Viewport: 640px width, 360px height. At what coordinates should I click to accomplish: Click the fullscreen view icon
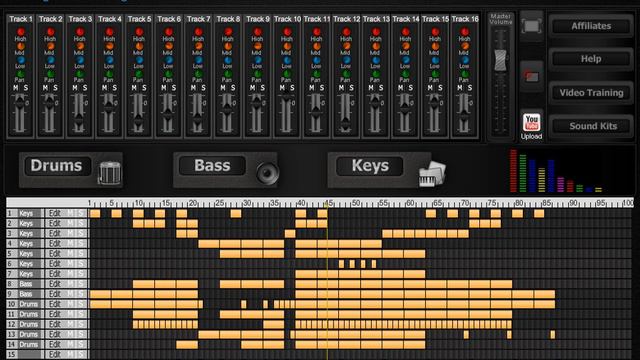[531, 27]
